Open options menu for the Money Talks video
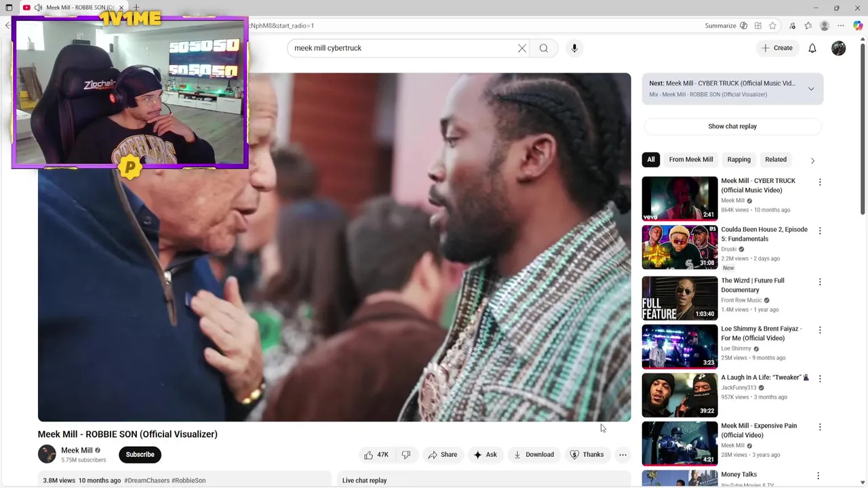 (818, 476)
